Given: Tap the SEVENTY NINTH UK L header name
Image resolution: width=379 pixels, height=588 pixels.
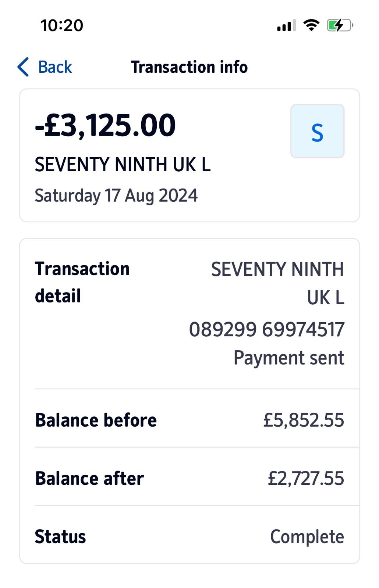Looking at the screenshot, I should point(123,164).
